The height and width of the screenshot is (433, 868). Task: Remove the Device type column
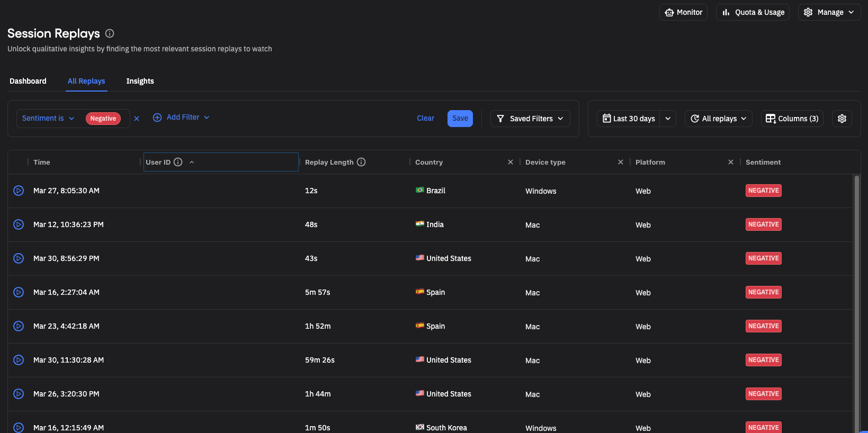coord(621,162)
